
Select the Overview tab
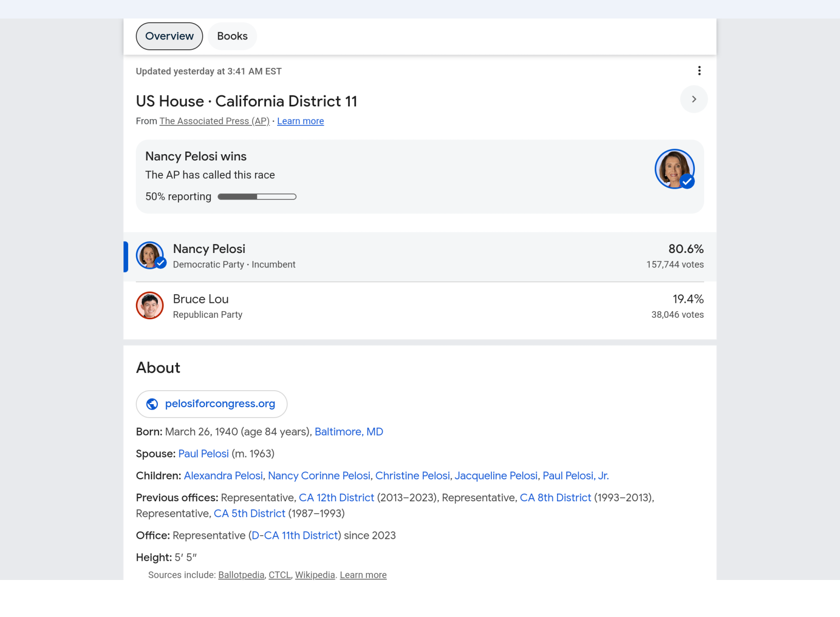(x=169, y=37)
